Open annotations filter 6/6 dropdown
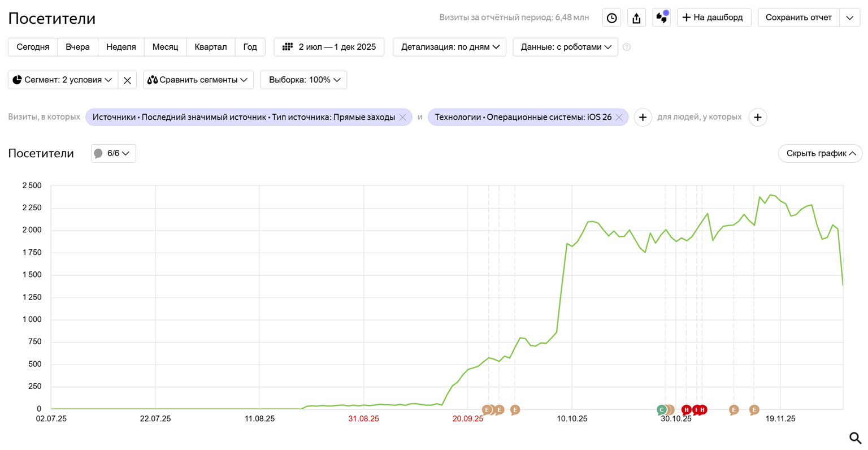The image size is (868, 450). coord(114,154)
